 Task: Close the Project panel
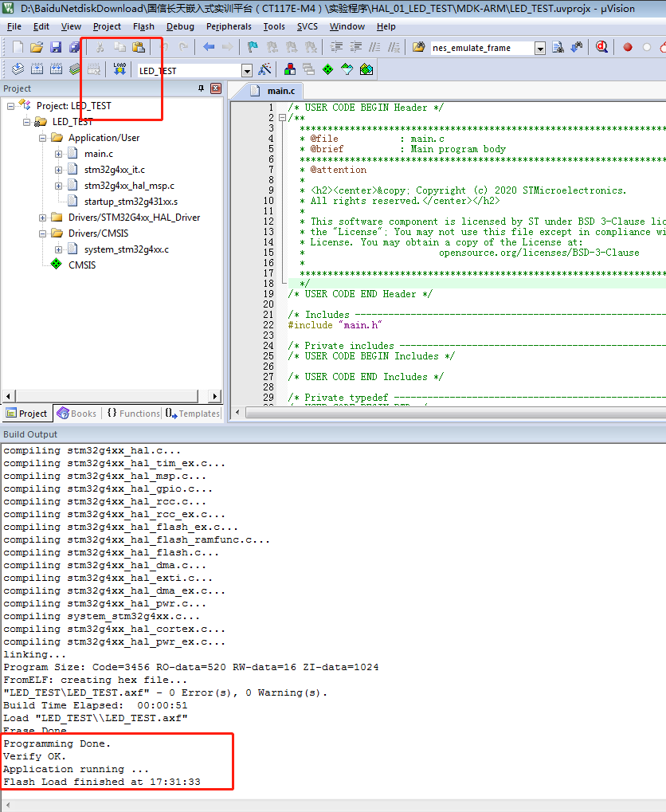pos(216,88)
